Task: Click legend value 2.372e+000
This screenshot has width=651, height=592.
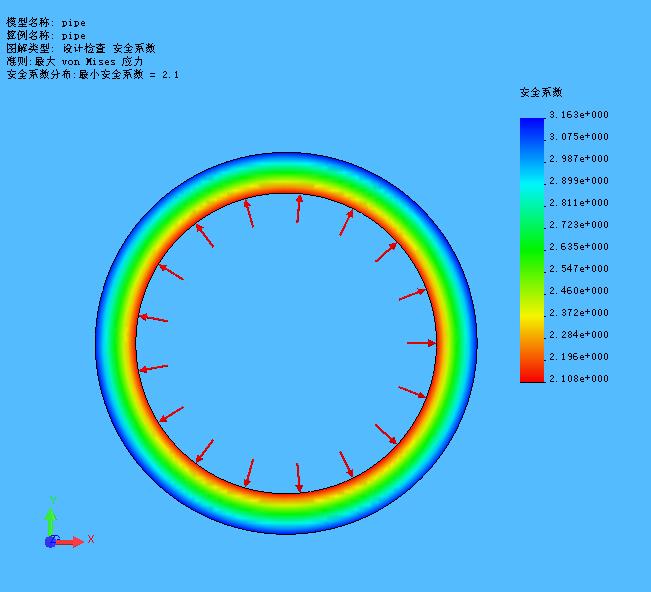Action: [x=579, y=313]
